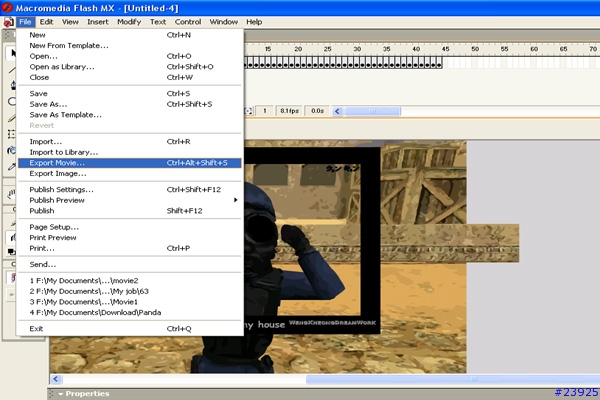Choose Print Preview
The height and width of the screenshot is (400, 600).
[130, 238]
